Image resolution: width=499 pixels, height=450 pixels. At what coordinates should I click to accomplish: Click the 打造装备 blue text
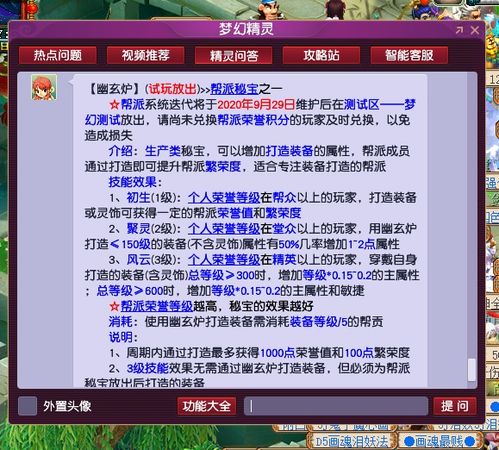289,151
